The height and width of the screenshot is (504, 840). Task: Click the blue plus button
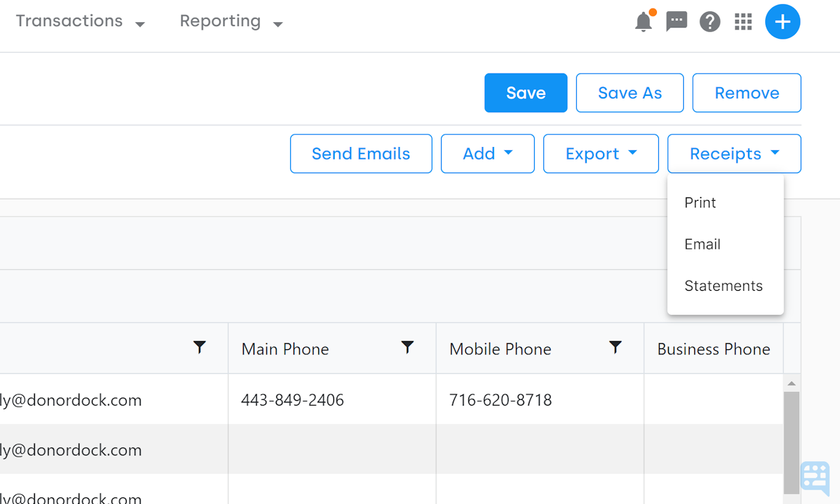(x=782, y=22)
